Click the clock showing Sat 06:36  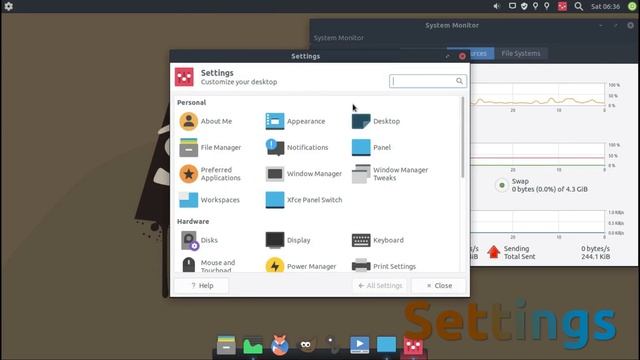(606, 7)
